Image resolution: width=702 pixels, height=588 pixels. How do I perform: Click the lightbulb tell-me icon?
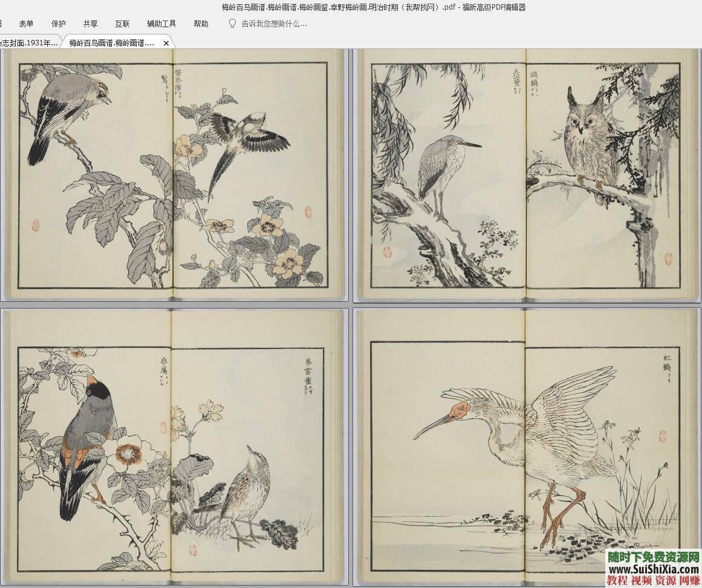click(x=232, y=24)
